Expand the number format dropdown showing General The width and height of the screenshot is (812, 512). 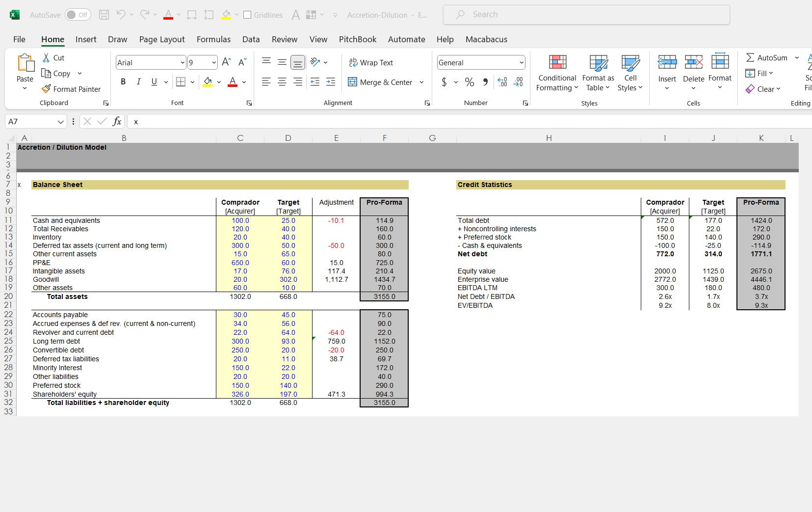pos(521,62)
